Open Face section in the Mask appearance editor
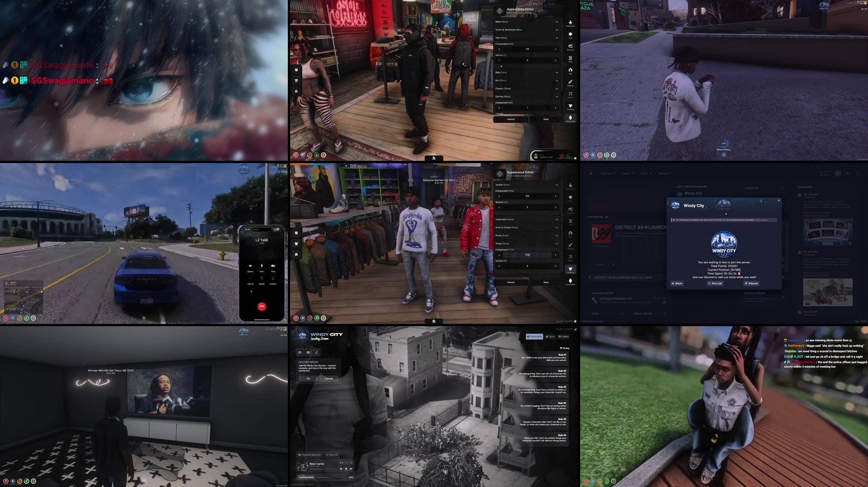Image resolution: width=868 pixels, height=487 pixels. [570, 35]
